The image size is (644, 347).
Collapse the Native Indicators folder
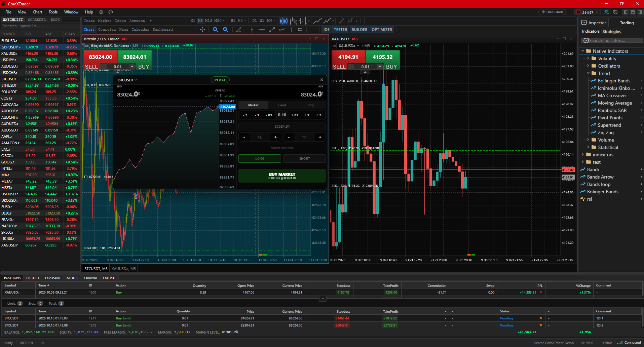(583, 51)
